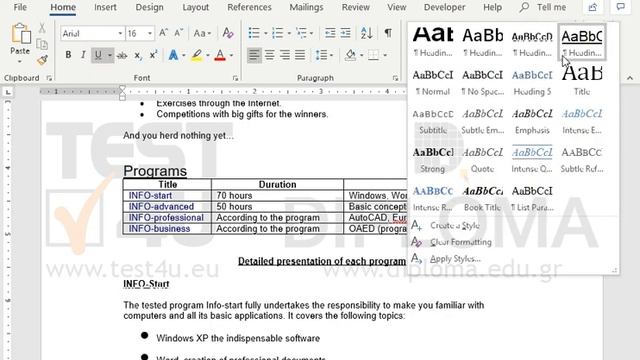The width and height of the screenshot is (640, 360).
Task: Click Create a Style option
Action: (x=455, y=225)
